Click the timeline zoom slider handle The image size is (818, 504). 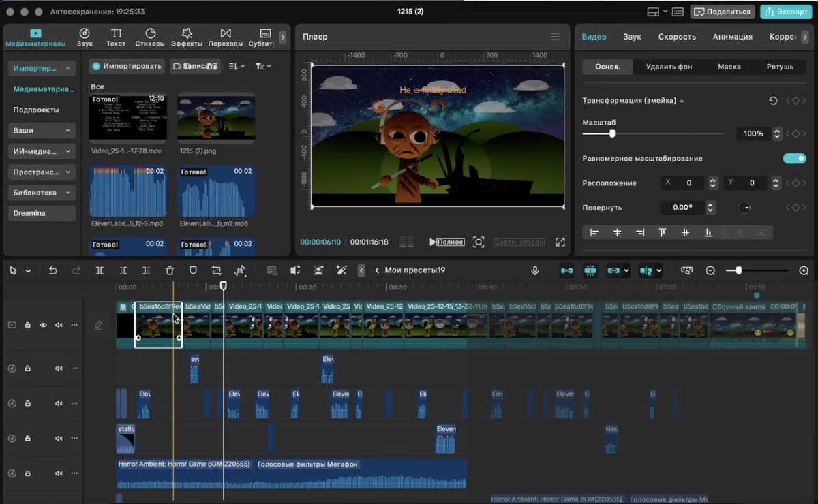pyautogui.click(x=739, y=270)
